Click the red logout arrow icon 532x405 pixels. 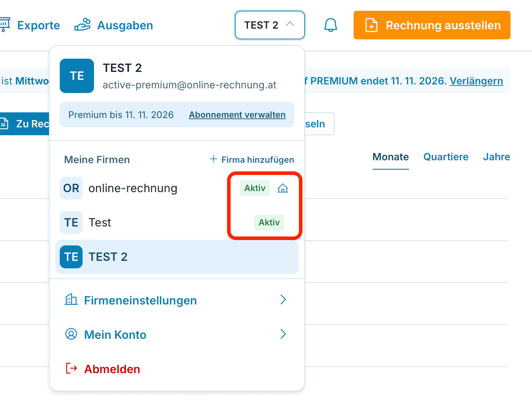(72, 368)
